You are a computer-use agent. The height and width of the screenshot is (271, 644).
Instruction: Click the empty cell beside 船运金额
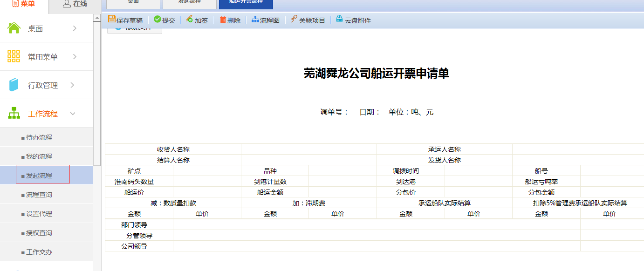tap(343, 192)
